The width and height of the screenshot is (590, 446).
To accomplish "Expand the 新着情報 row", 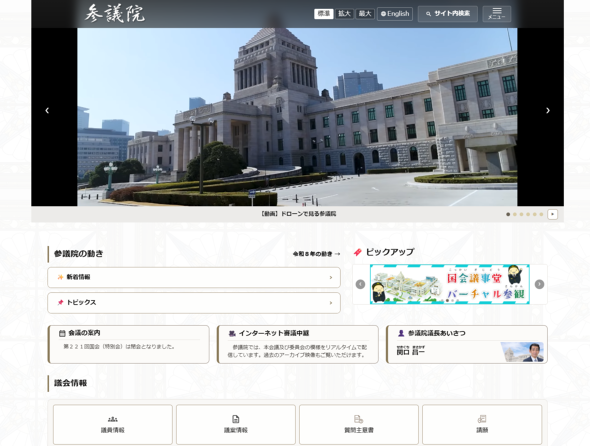I will tap(194, 277).
